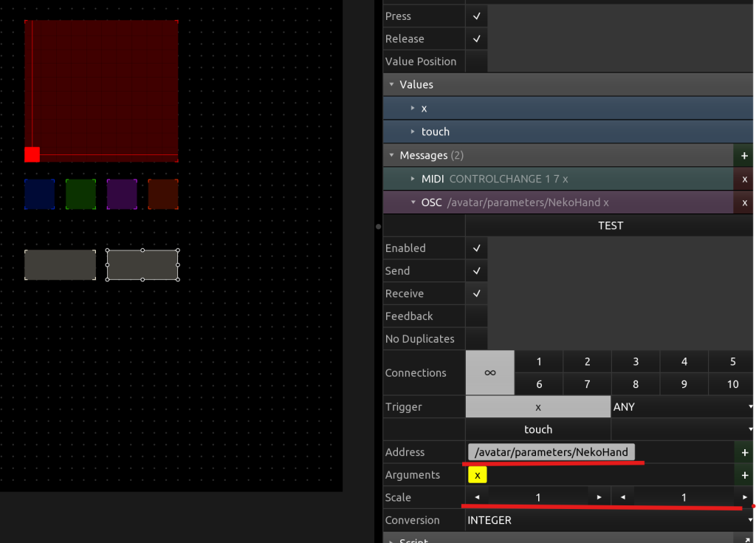
Task: Select connection number 5
Action: [x=732, y=362]
